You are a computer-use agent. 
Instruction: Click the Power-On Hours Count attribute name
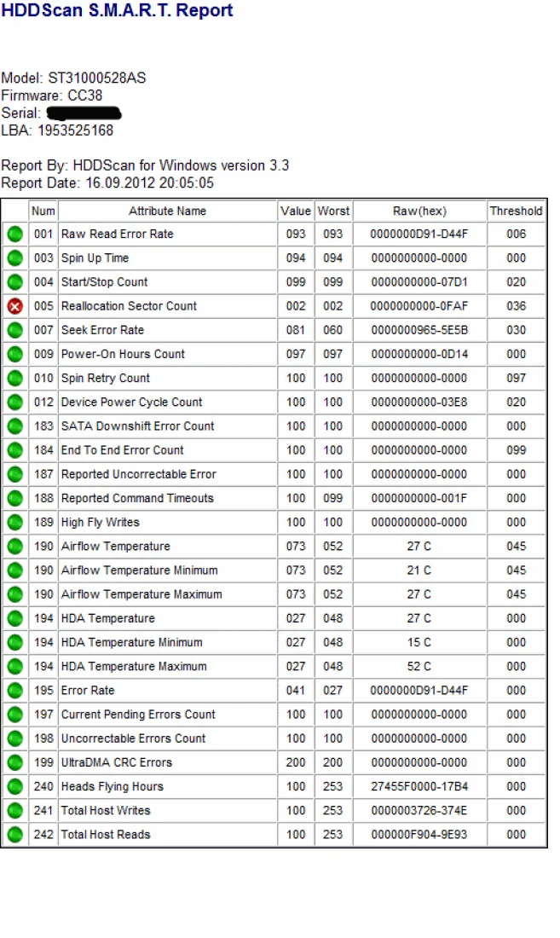point(123,354)
